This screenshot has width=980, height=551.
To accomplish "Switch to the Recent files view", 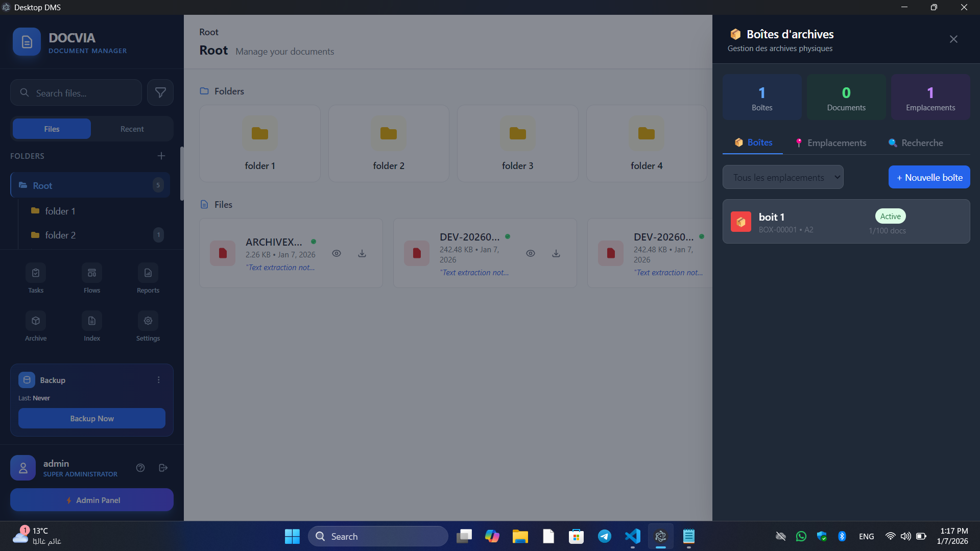I will pos(132,129).
